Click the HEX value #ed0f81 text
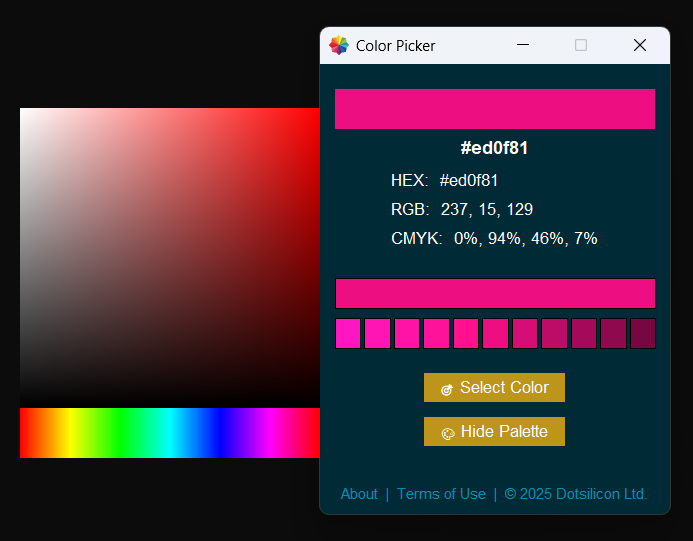 coord(469,181)
